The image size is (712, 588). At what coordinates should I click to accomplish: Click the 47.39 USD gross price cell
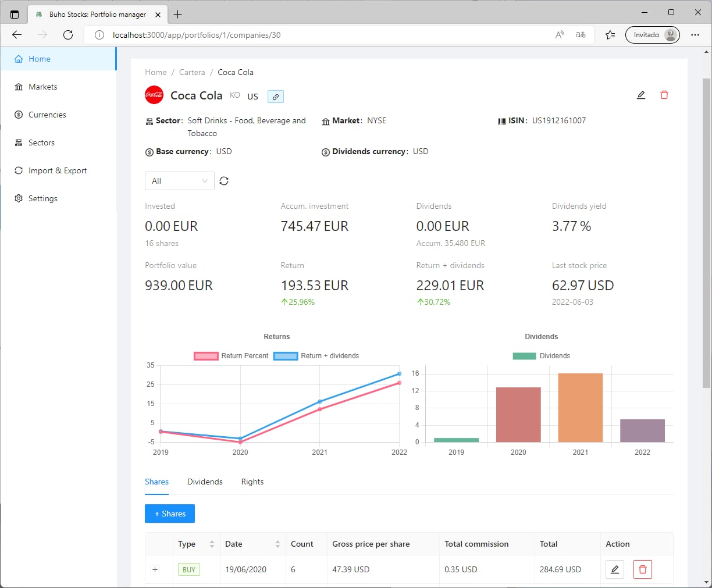351,569
